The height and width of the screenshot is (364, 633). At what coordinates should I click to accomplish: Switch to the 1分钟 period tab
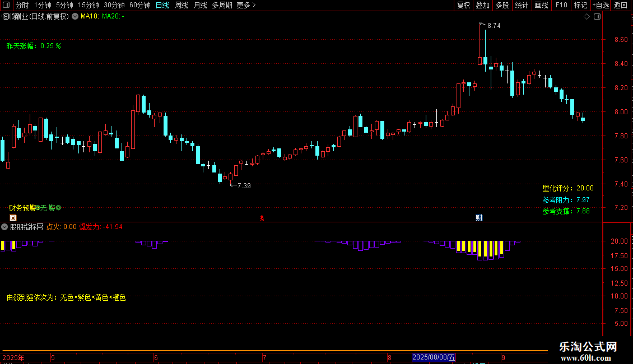click(43, 5)
